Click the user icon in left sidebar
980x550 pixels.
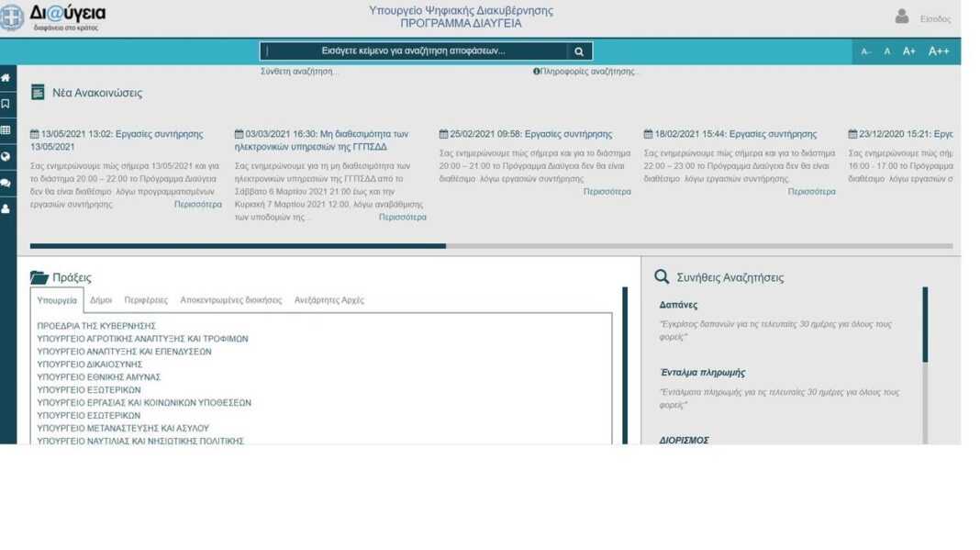(6, 209)
